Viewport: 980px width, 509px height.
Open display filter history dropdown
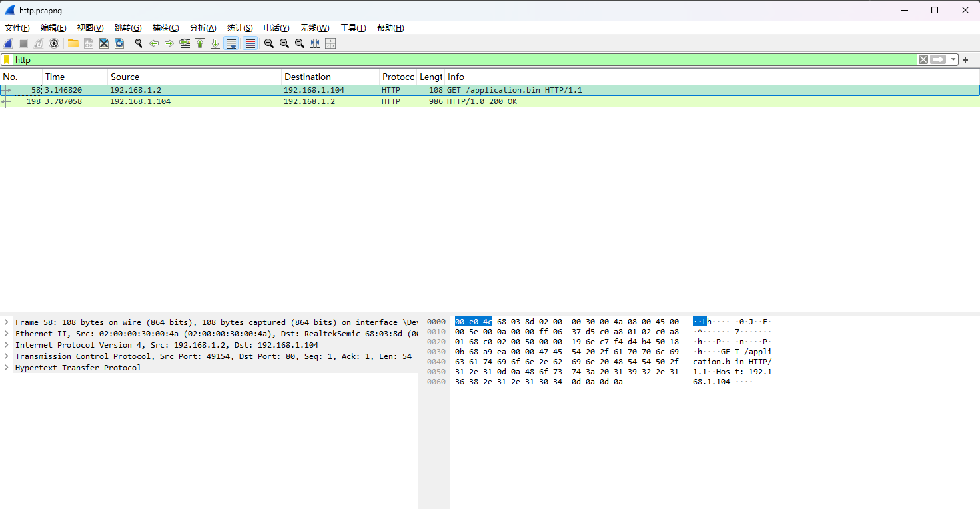coord(953,59)
